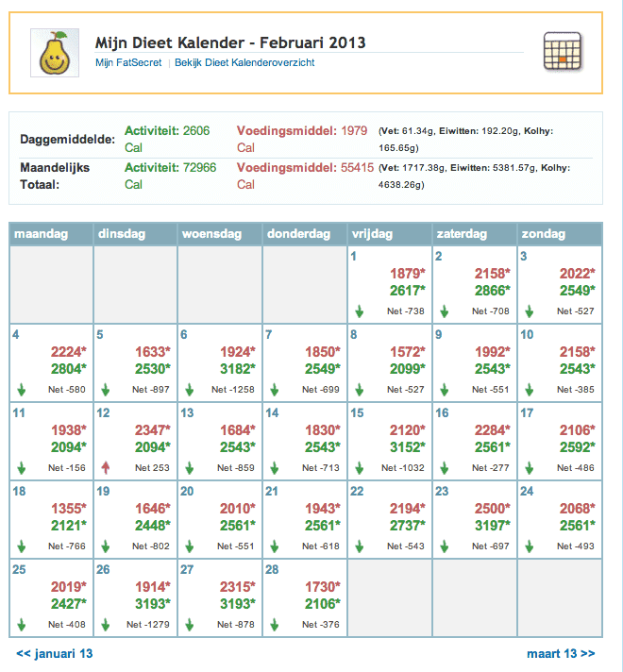The height and width of the screenshot is (672, 623).
Task: Click green down arrow on day 25
Action: click(x=22, y=625)
